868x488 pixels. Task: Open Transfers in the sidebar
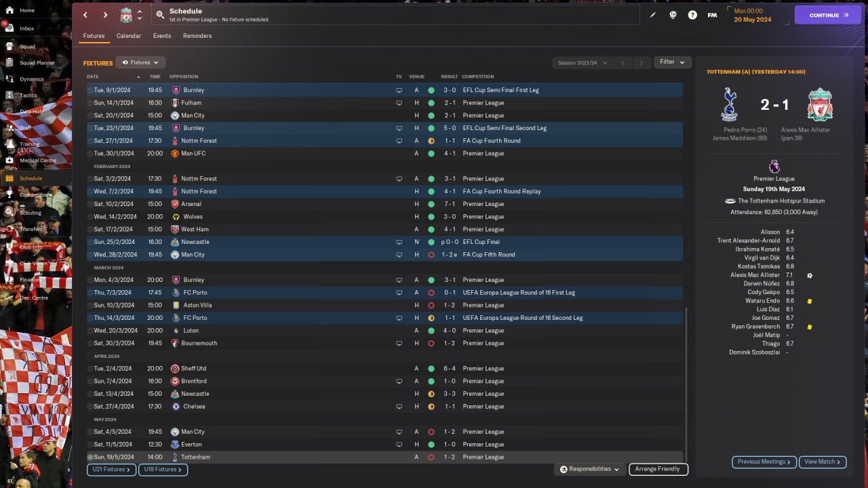[x=31, y=229]
